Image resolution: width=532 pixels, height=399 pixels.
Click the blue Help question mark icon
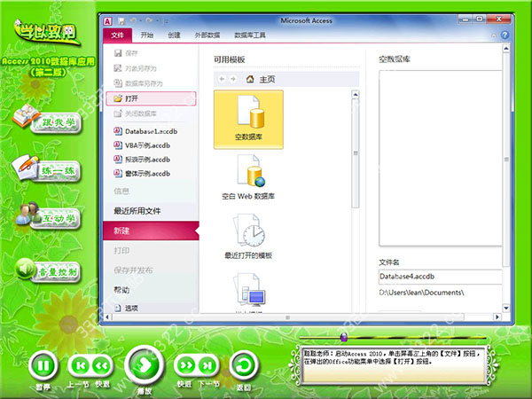tap(505, 35)
